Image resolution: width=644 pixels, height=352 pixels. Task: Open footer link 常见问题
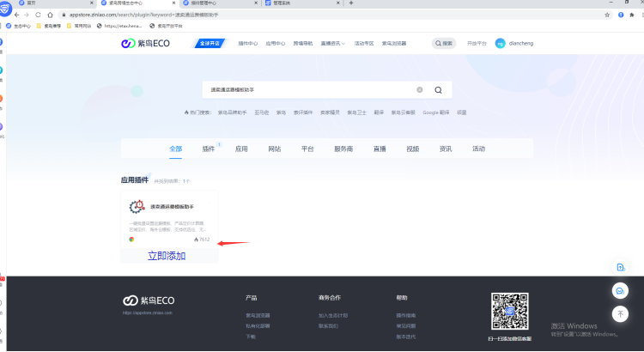tap(406, 326)
